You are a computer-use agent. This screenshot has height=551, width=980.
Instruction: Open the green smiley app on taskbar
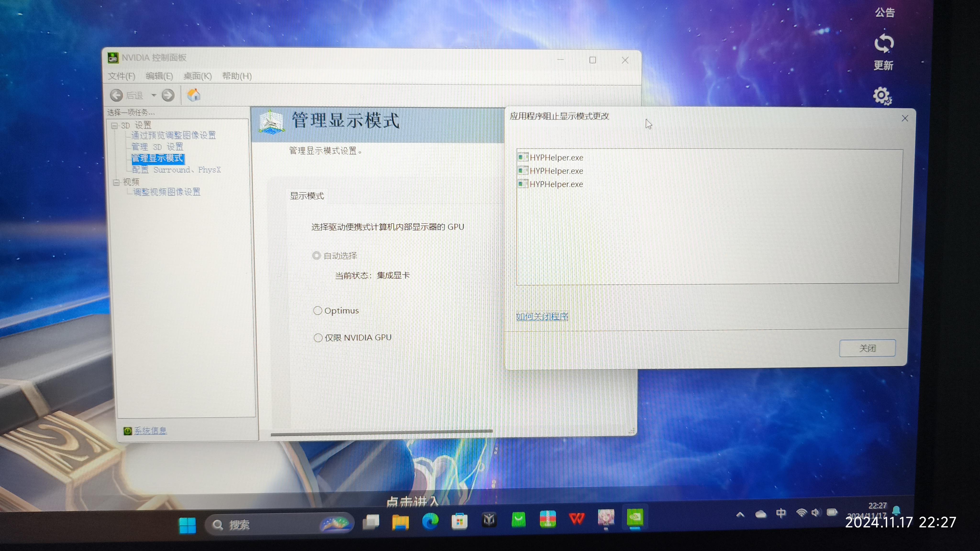pos(519,519)
